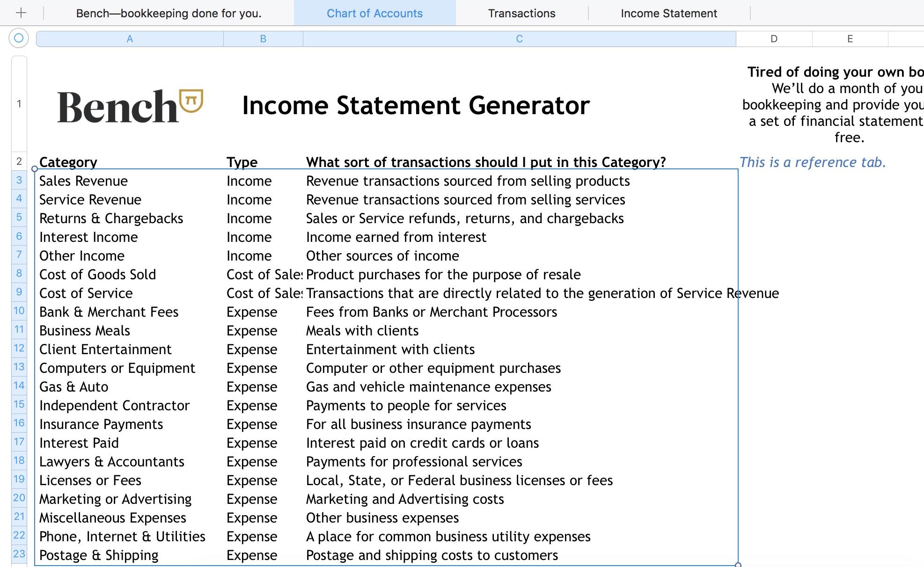Switch to the Transactions tab
Image resolution: width=924 pixels, height=567 pixels.
(x=522, y=13)
